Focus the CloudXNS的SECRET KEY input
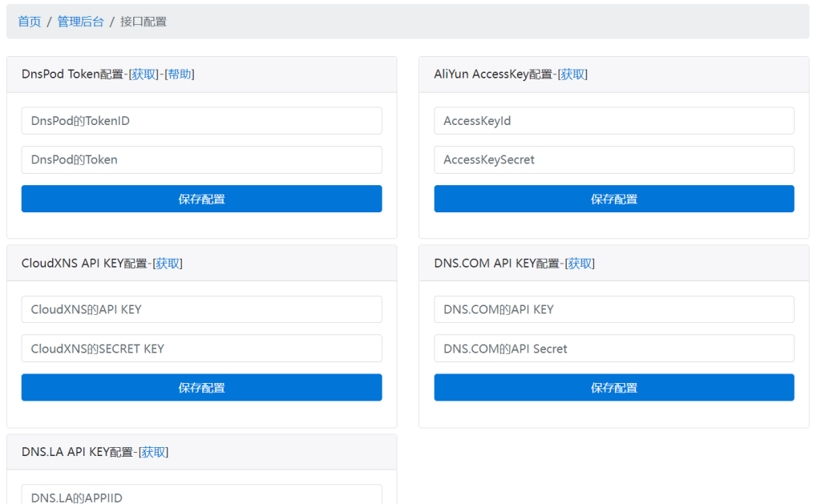The width and height of the screenshot is (821, 504). (201, 349)
